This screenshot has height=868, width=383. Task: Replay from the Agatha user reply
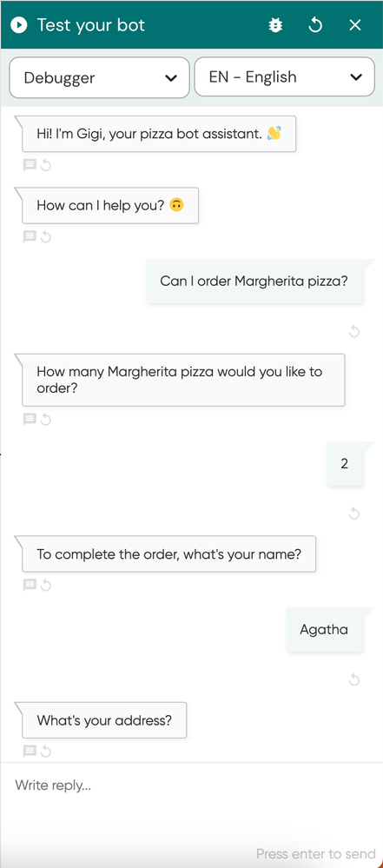pyautogui.click(x=354, y=679)
